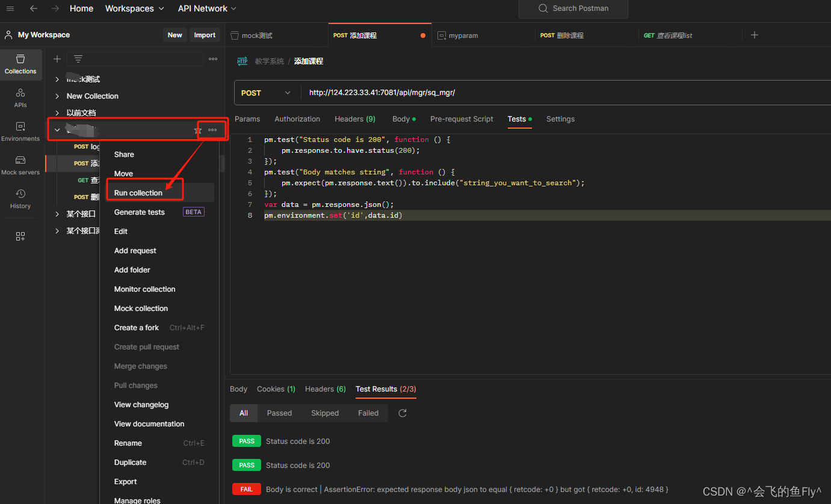Click the Import button
Image resolution: width=831 pixels, height=504 pixels.
coord(205,35)
